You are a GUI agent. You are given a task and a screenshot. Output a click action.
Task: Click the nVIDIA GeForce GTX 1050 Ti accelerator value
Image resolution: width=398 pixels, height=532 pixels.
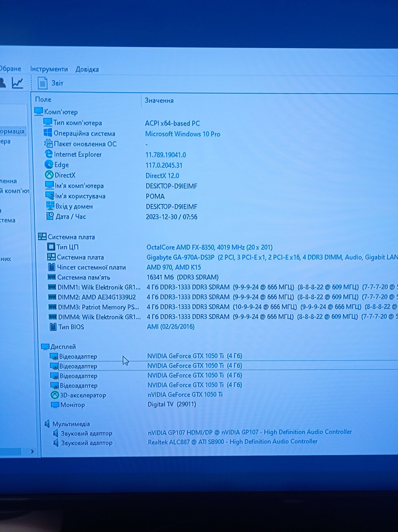pyautogui.click(x=185, y=394)
